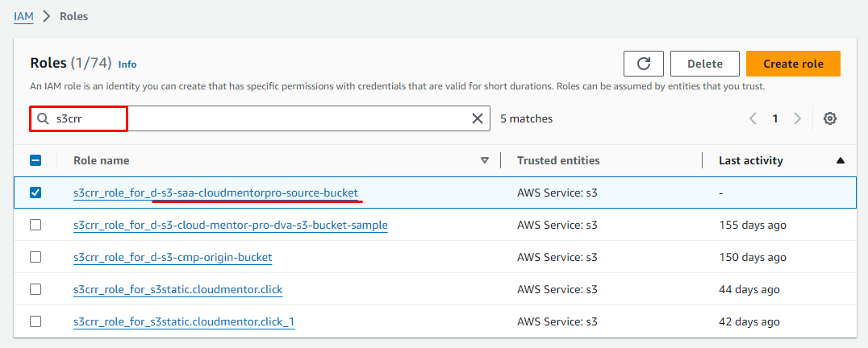Sort by Last activity arrow
Image resolution: width=868 pixels, height=348 pixels.
pyautogui.click(x=841, y=160)
